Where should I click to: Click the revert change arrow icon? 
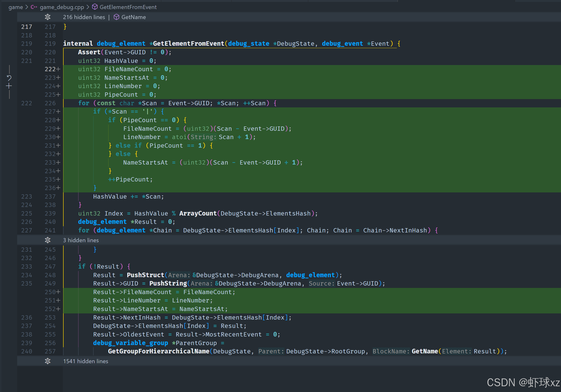(x=9, y=78)
